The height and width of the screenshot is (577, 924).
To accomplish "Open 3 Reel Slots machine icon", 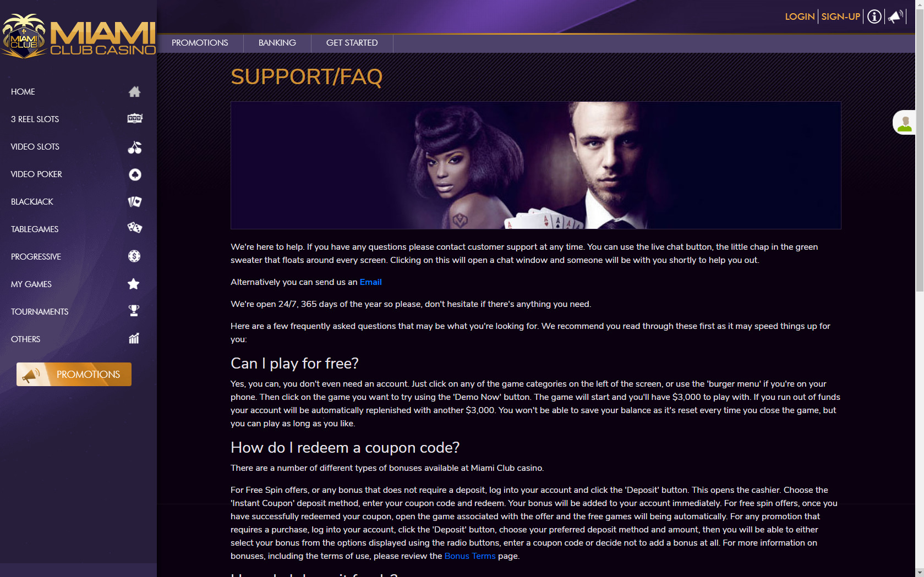I will [x=135, y=118].
